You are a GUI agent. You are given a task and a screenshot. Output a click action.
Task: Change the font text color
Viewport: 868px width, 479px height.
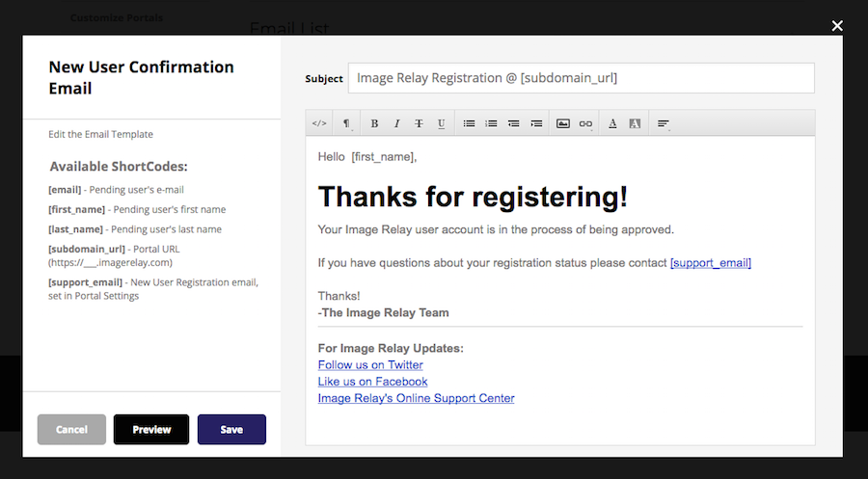pyautogui.click(x=612, y=123)
